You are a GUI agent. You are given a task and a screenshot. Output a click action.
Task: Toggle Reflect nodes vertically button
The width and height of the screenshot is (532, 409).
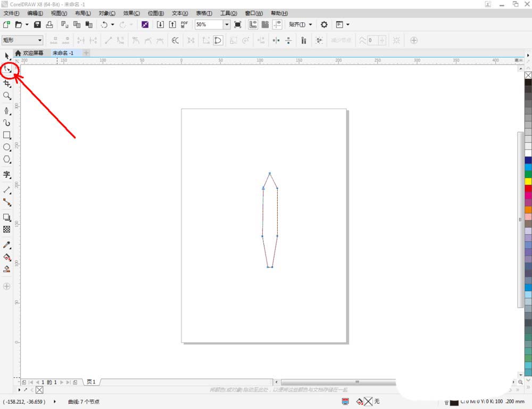click(x=288, y=40)
